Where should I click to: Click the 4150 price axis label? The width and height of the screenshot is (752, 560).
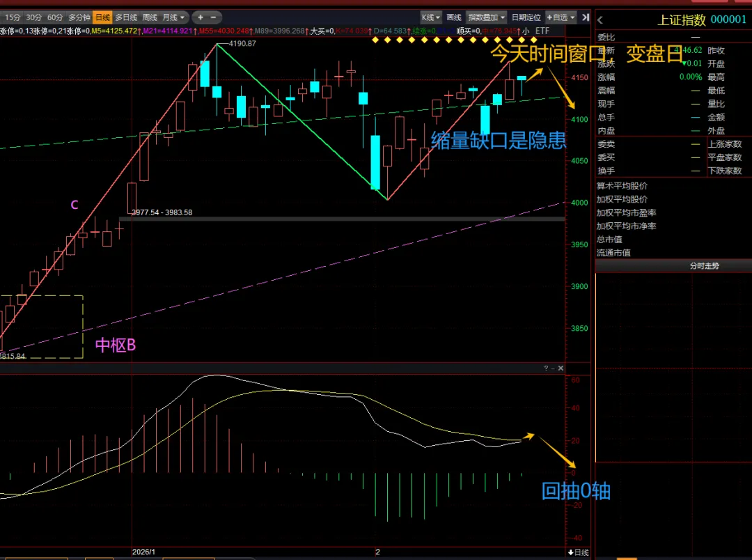(579, 77)
